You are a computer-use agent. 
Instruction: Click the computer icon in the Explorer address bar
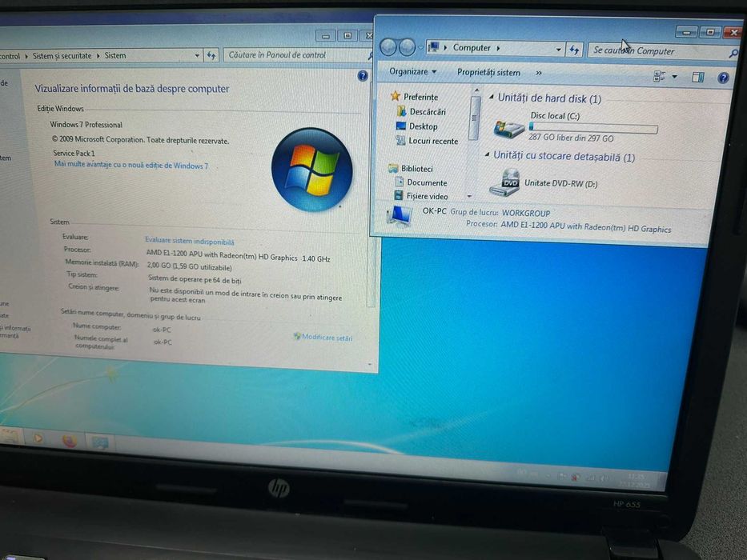coord(433,46)
